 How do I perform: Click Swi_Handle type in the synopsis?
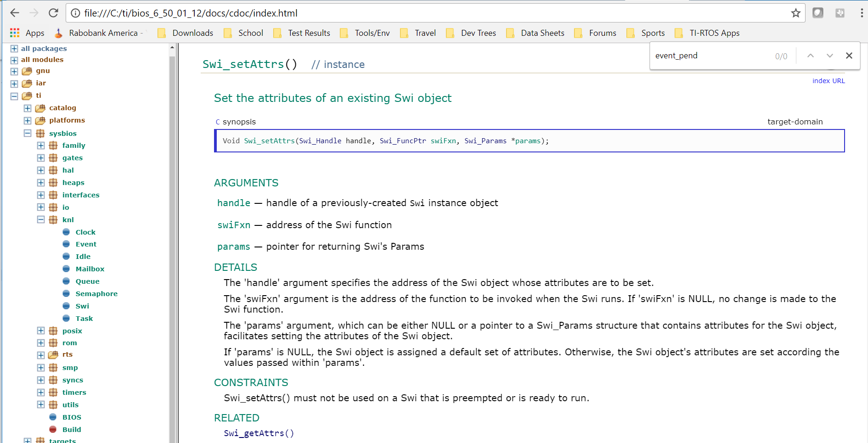pos(320,141)
